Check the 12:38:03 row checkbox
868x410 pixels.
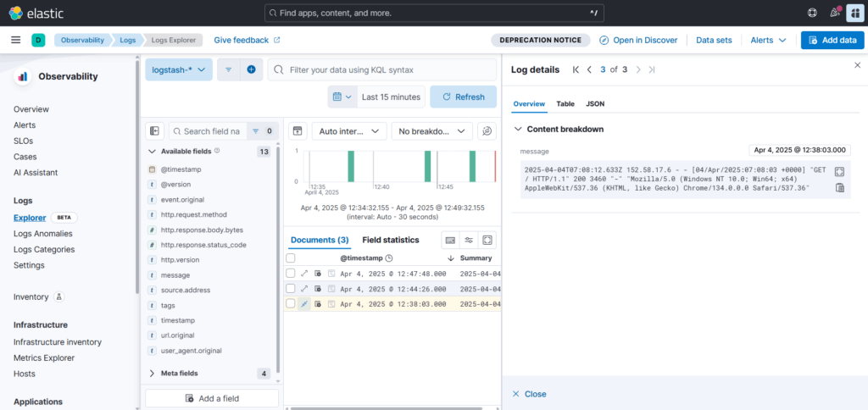click(x=291, y=304)
